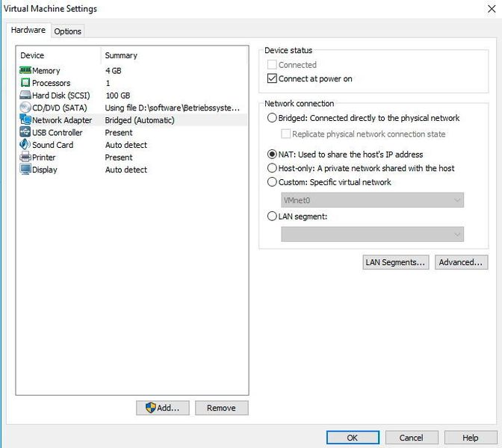Select the 'Sound Card' label
Image resolution: width=502 pixels, height=448 pixels.
(53, 145)
